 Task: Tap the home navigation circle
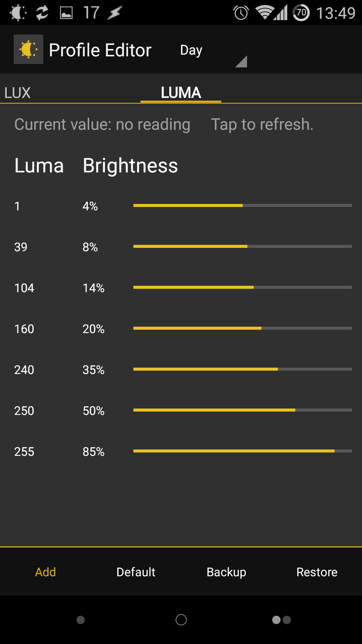[x=181, y=620]
